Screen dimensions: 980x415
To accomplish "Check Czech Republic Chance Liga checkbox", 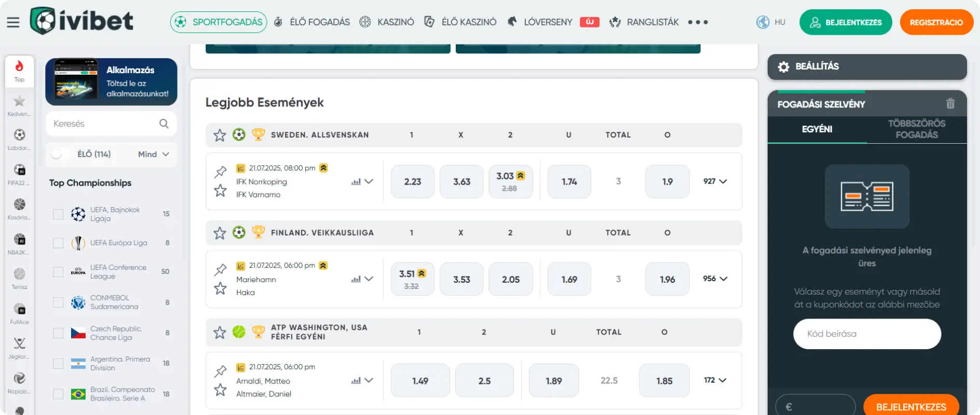I will [58, 333].
